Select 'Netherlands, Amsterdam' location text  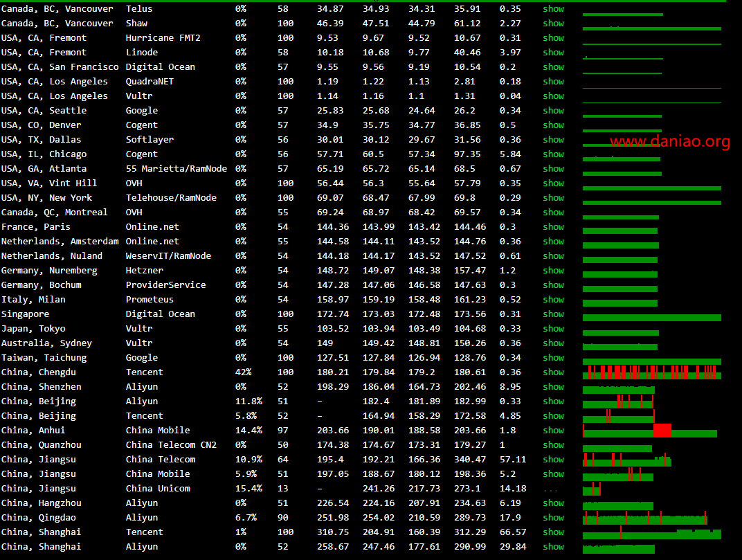[x=60, y=242]
